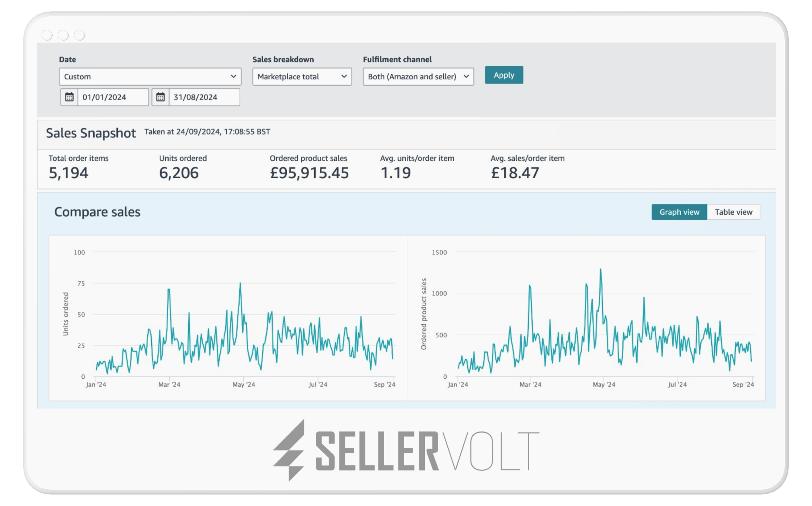Click the first window control dot
The height and width of the screenshot is (506, 812).
click(x=47, y=35)
